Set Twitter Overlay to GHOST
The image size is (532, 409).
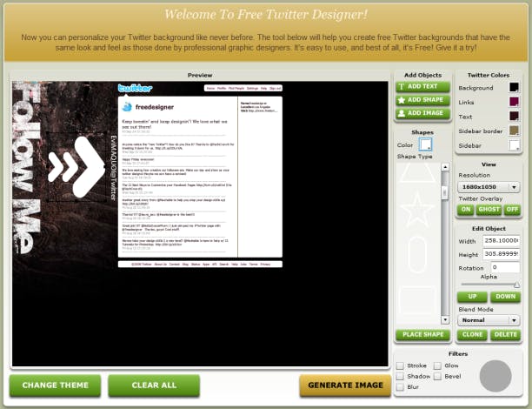click(489, 210)
